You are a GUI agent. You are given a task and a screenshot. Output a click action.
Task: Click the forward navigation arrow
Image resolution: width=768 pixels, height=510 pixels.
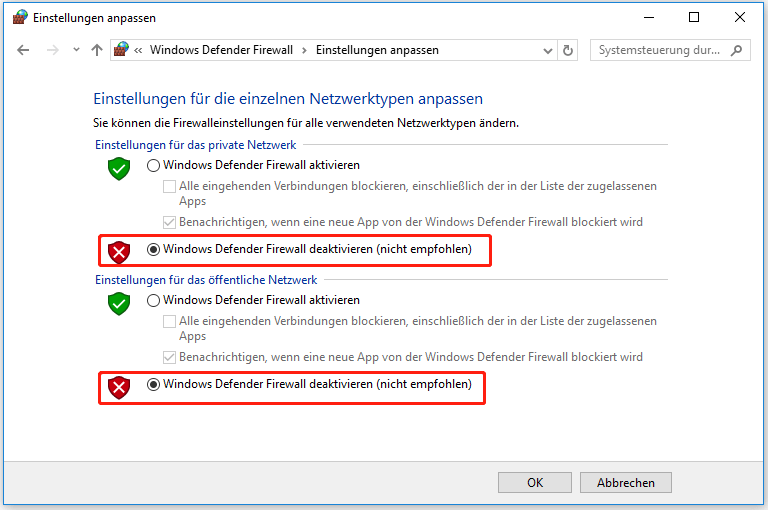tap(53, 50)
